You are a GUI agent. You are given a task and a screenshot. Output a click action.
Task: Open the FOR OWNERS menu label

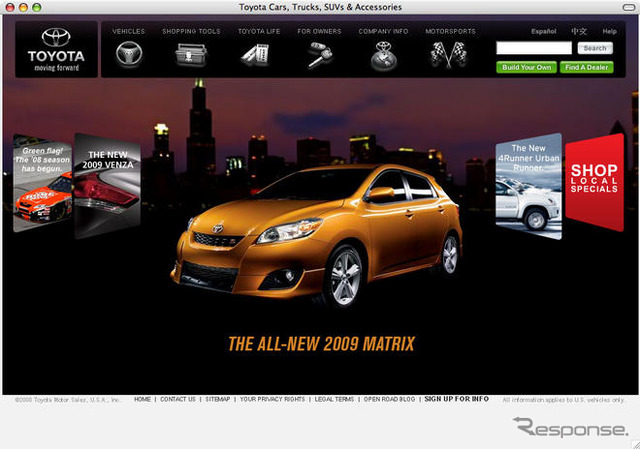click(x=319, y=31)
